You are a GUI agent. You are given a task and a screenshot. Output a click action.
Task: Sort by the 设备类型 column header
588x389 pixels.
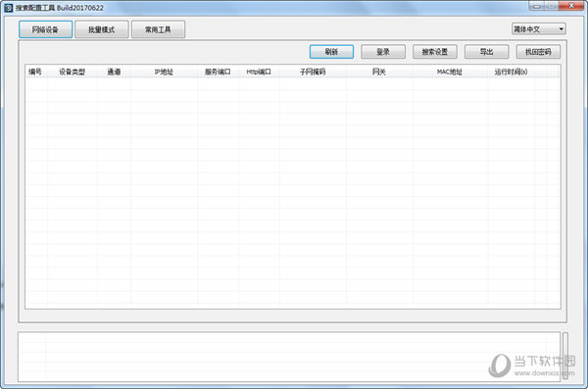click(x=73, y=72)
